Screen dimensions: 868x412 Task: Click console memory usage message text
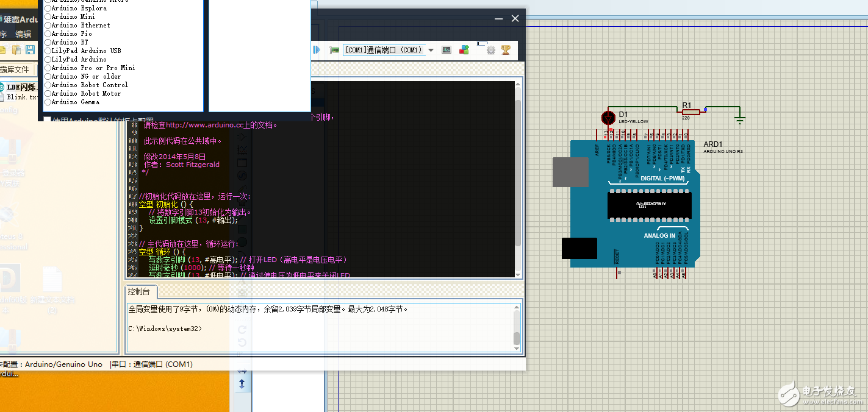pos(268,309)
